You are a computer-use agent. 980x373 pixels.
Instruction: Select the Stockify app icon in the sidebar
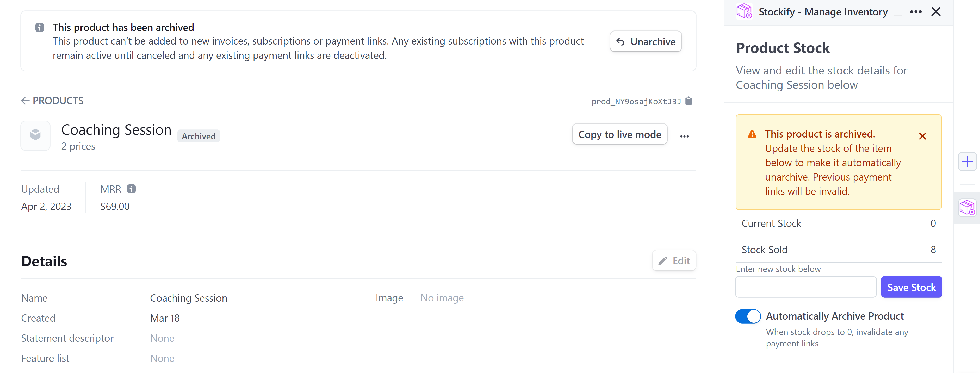click(967, 208)
